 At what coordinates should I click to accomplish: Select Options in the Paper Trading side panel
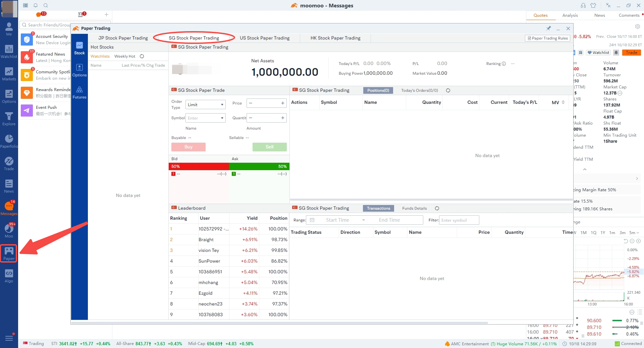[x=79, y=71]
